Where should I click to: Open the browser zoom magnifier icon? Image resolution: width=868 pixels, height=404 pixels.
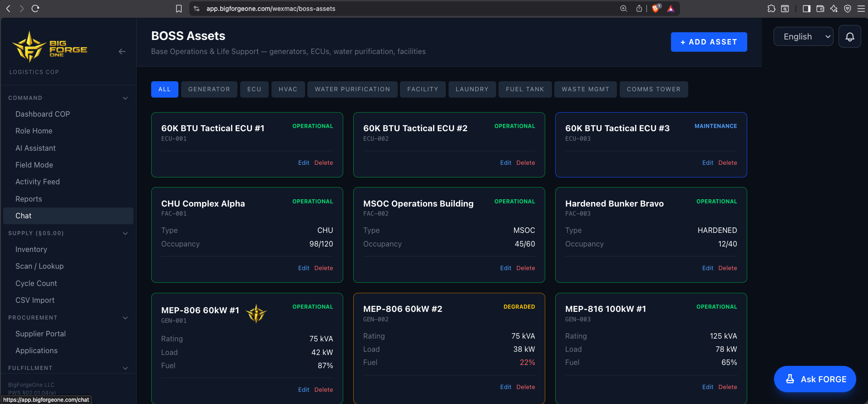(x=624, y=9)
